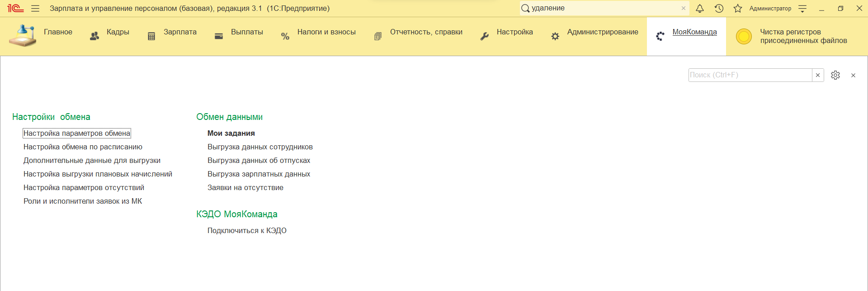
Task: Close the section menu panel
Action: tap(853, 76)
